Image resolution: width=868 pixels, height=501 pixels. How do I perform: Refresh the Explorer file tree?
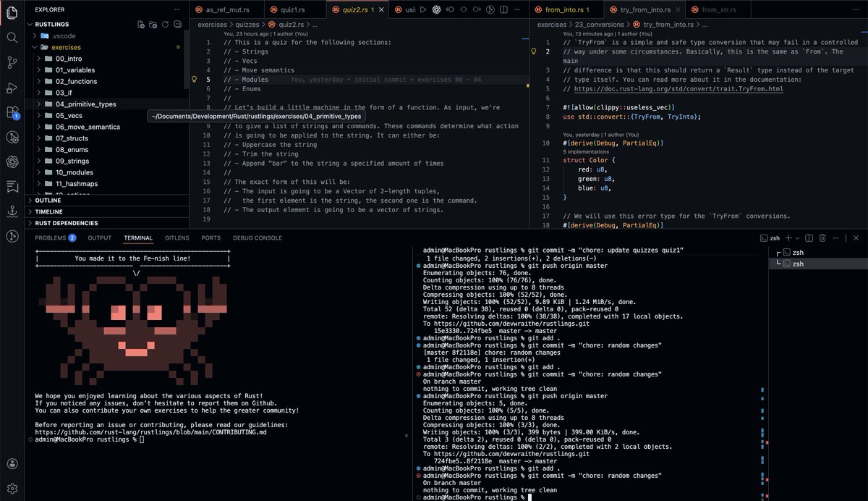coord(166,24)
